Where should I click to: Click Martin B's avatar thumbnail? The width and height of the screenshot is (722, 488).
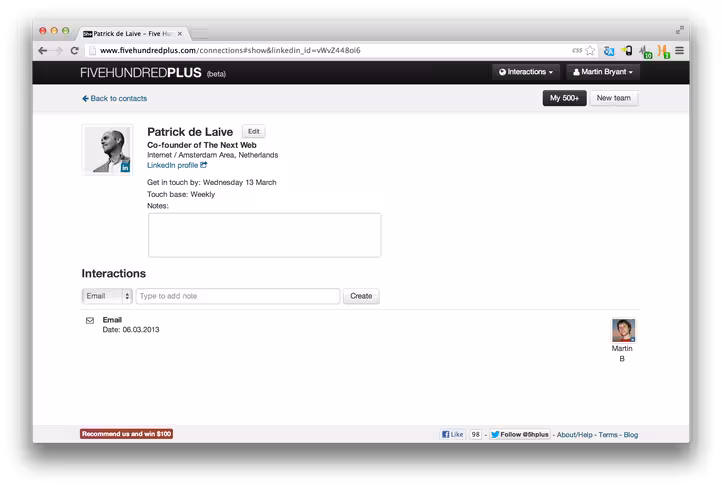[623, 330]
